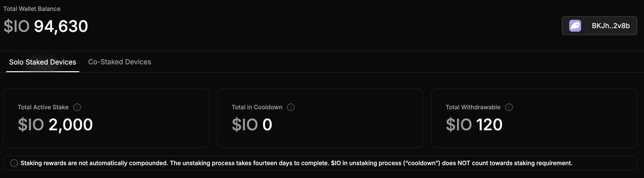644x178 pixels.
Task: Click the Total Wallet Balance label
Action: 32,9
